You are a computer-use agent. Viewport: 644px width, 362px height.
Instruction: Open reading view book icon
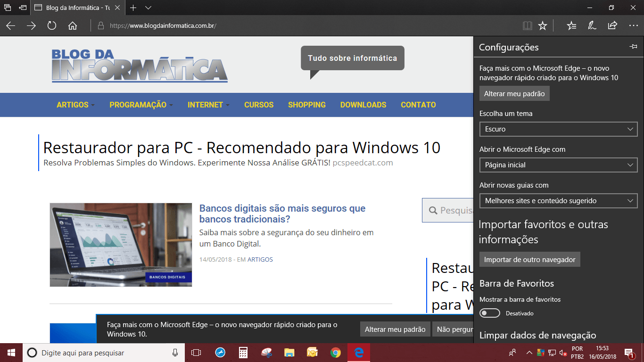pyautogui.click(x=528, y=26)
